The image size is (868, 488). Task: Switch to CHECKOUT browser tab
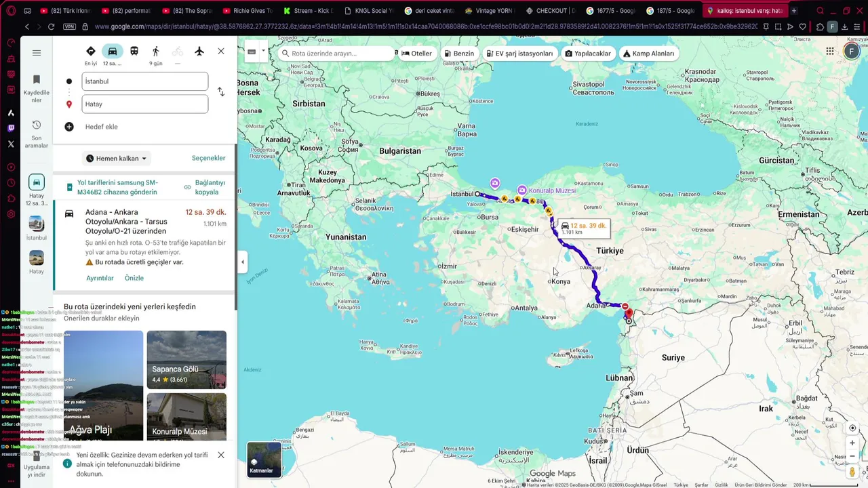tap(550, 11)
